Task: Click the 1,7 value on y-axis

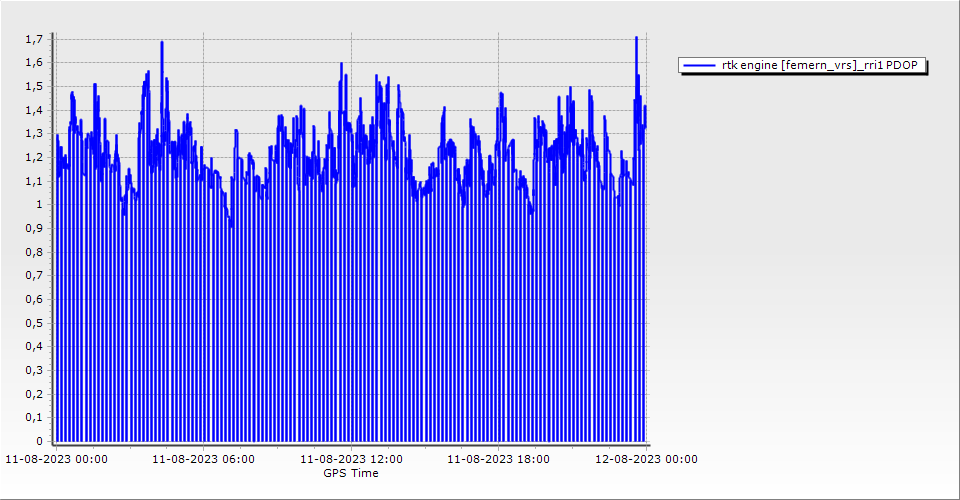Action: pyautogui.click(x=34, y=39)
